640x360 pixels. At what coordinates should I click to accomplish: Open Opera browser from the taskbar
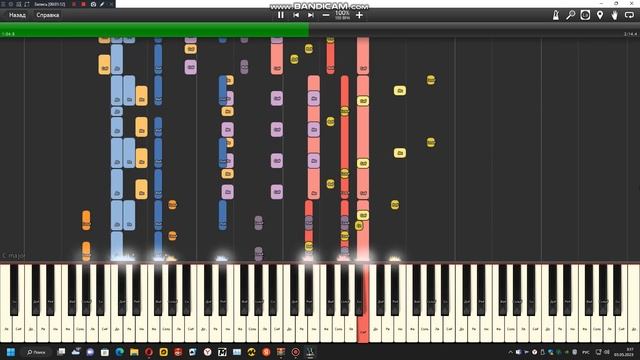[149, 352]
